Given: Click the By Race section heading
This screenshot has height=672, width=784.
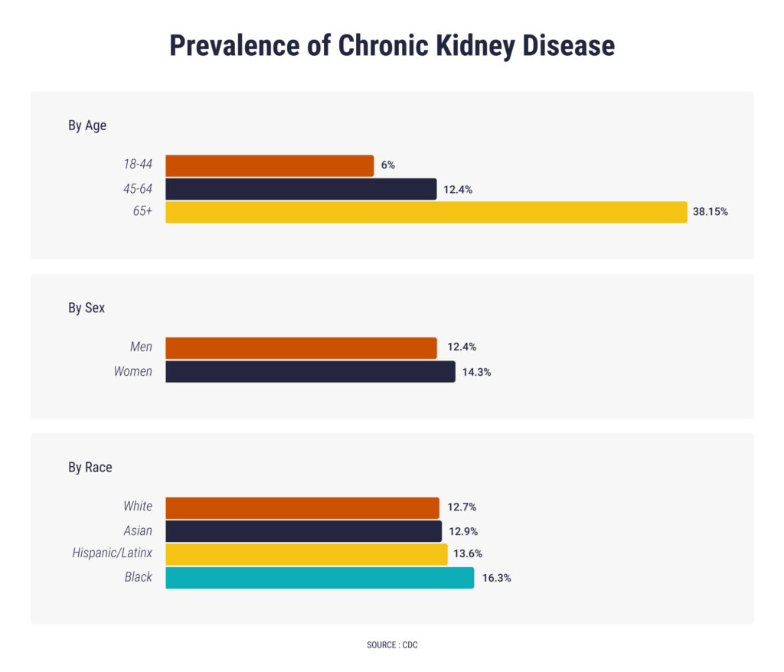Looking at the screenshot, I should [x=90, y=467].
